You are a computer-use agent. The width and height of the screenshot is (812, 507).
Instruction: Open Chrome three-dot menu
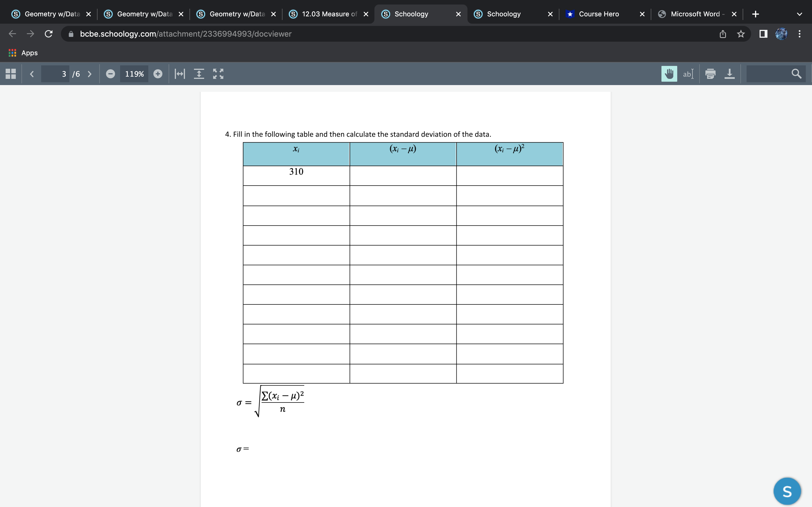pyautogui.click(x=800, y=34)
